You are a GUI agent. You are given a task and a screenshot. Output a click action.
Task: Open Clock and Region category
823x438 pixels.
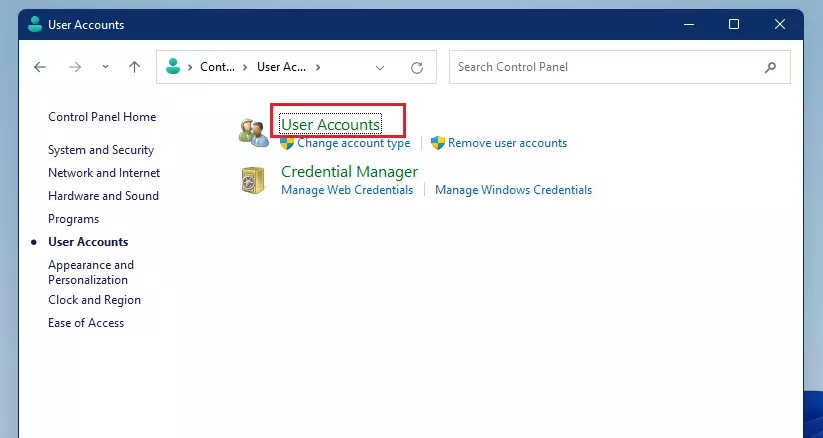94,300
